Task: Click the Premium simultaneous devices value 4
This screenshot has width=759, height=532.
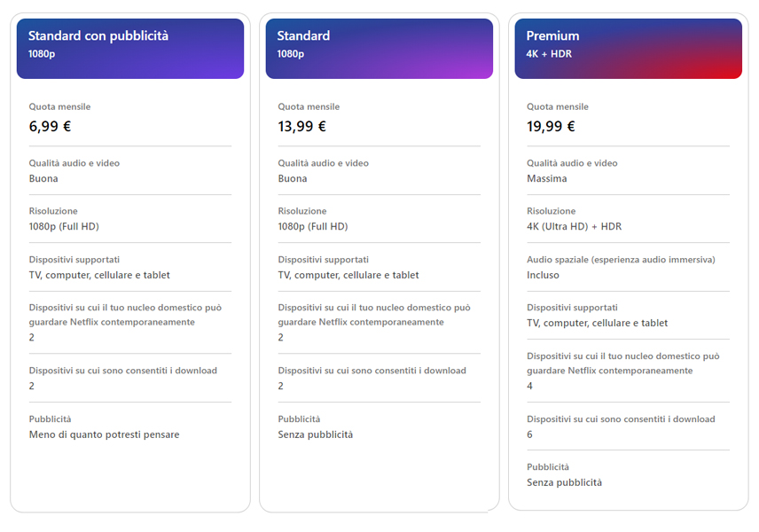Action: coord(530,386)
